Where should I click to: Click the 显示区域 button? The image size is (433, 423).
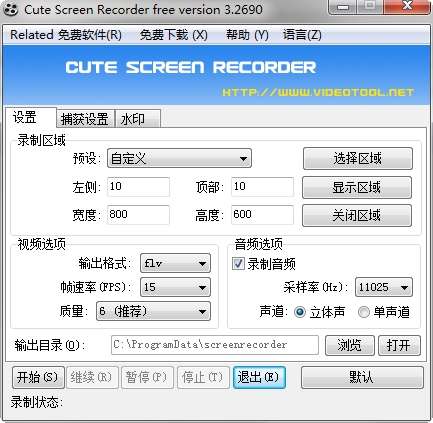tap(357, 187)
